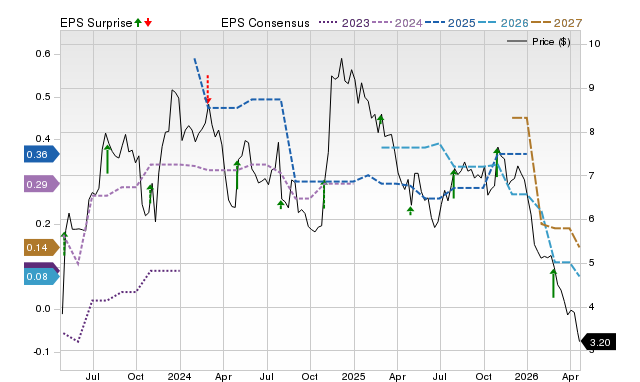Image resolution: width=640 pixels, height=382 pixels.
Task: Click the 2024 label on the time axis
Action: click(x=180, y=376)
